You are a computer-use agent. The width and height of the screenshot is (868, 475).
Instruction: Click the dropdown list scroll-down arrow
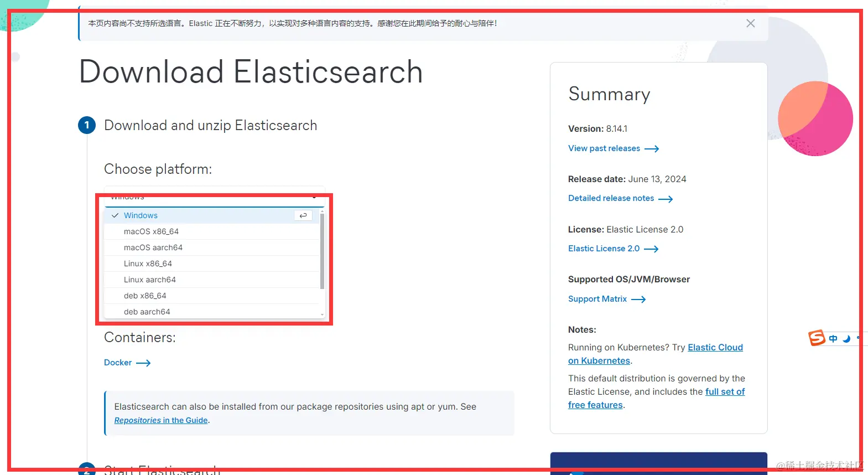click(x=322, y=315)
